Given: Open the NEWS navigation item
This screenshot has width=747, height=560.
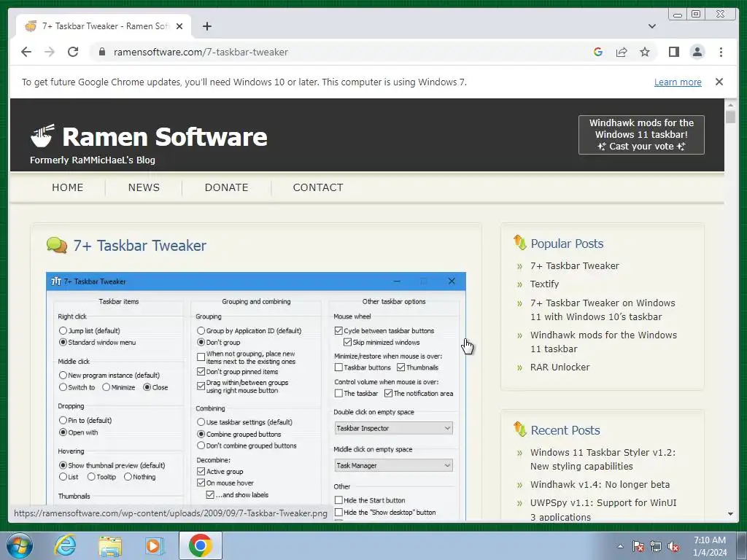Looking at the screenshot, I should click(144, 187).
